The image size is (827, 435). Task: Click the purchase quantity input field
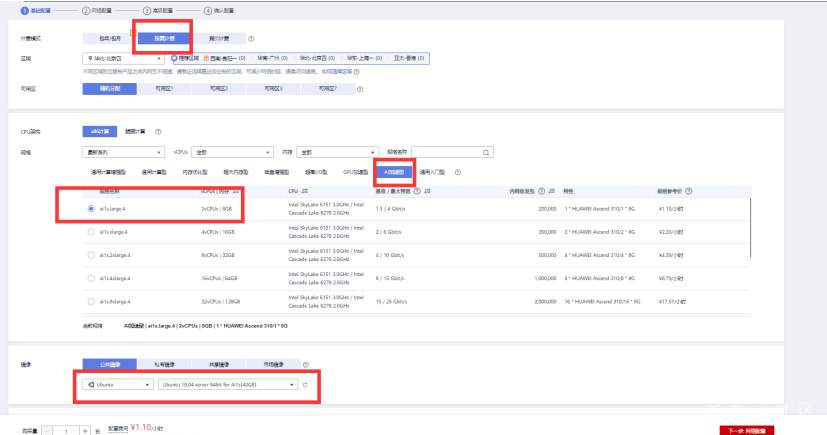point(66,431)
